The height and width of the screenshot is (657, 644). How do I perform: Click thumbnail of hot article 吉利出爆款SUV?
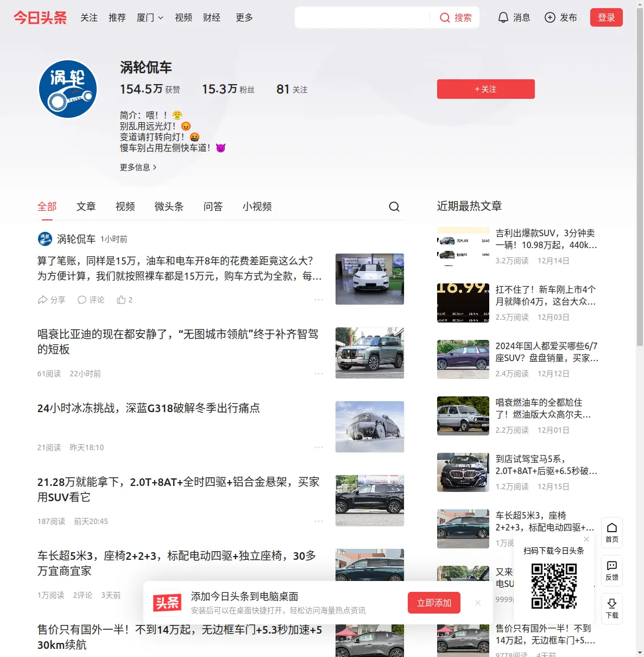pos(463,247)
